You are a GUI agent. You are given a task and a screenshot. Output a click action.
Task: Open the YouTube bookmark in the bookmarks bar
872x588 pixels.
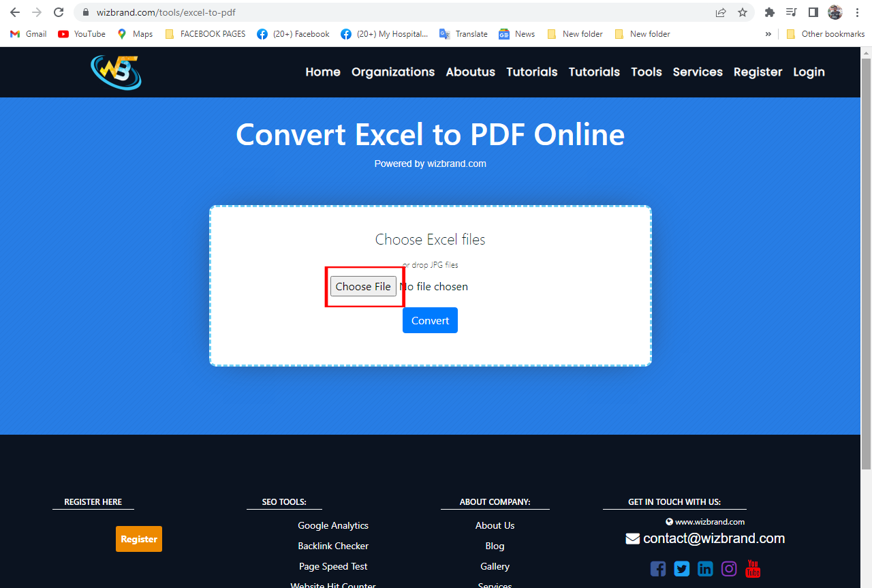[x=82, y=34]
